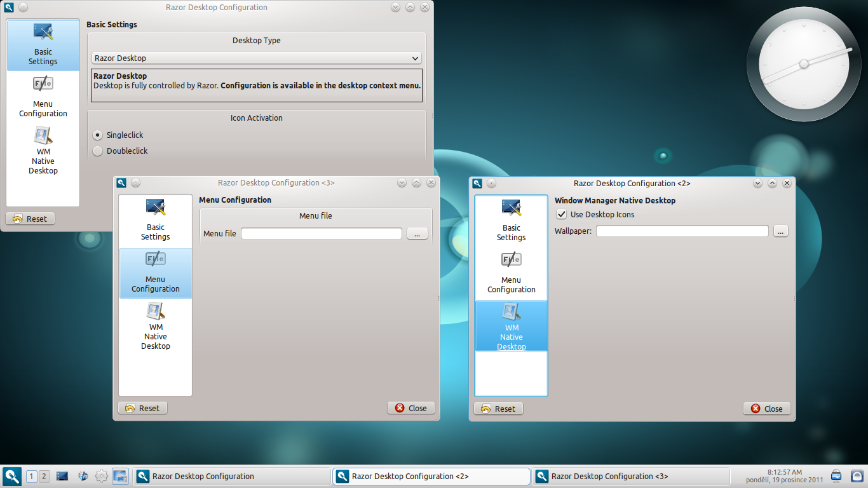The width and height of the screenshot is (868, 488).
Task: Click the taskbar date and time display
Action: [784, 476]
